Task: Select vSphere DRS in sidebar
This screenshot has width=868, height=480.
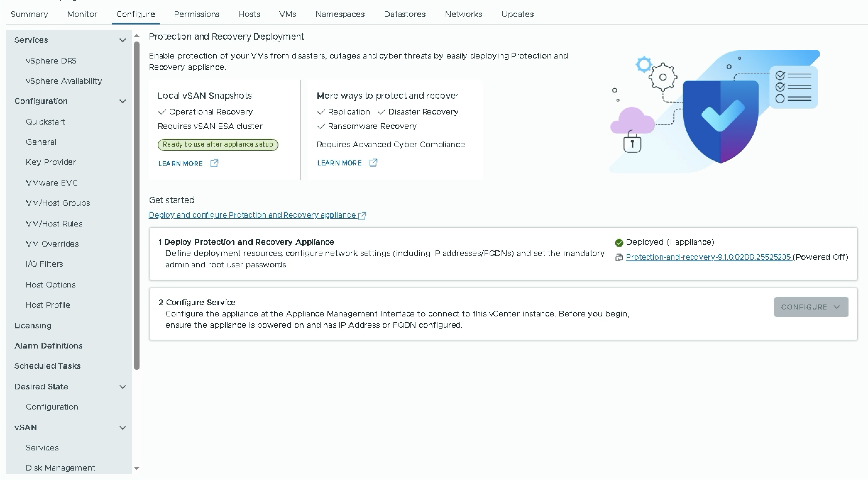Action: click(x=51, y=61)
